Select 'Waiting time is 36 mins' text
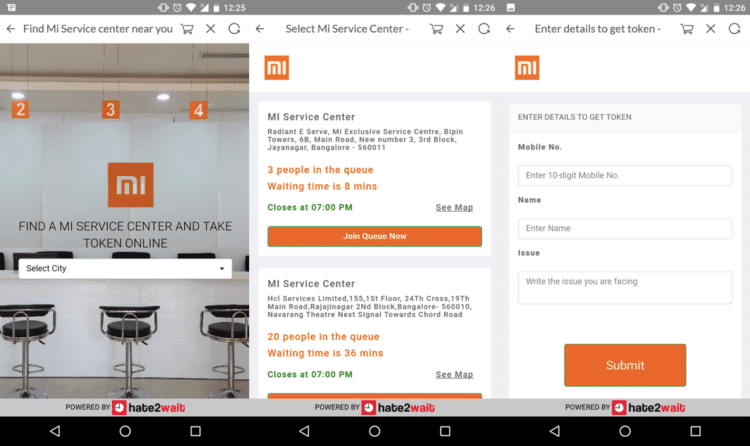This screenshot has width=750, height=446. click(x=325, y=353)
